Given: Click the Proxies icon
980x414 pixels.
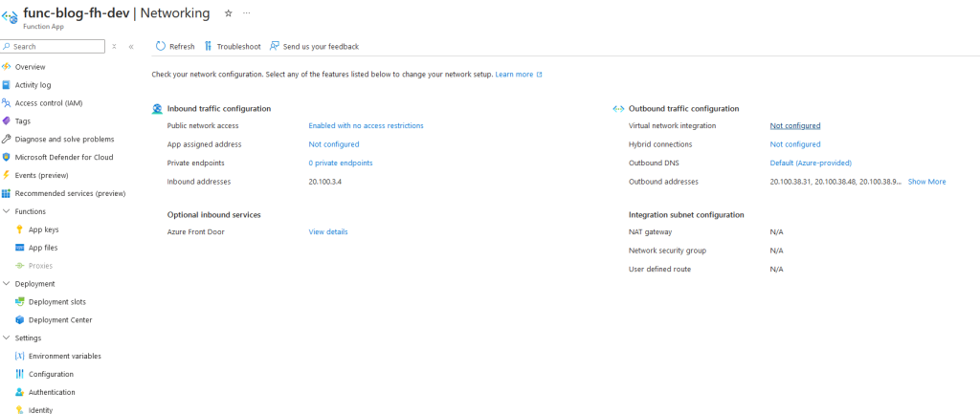Looking at the screenshot, I should pyautogui.click(x=19, y=266).
